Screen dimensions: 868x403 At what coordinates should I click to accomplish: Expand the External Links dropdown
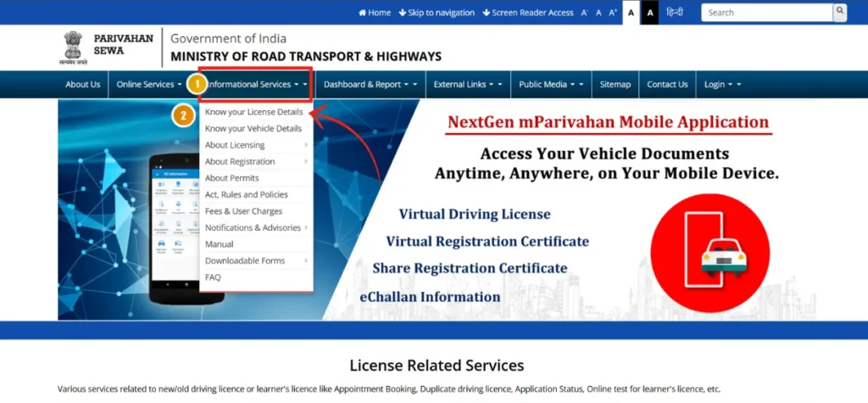point(468,84)
